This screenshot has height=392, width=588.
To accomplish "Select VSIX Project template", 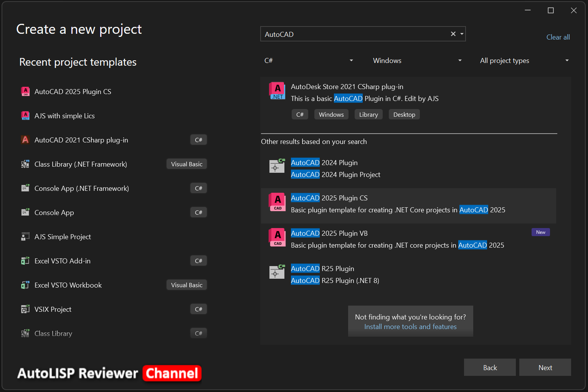I will click(114, 309).
